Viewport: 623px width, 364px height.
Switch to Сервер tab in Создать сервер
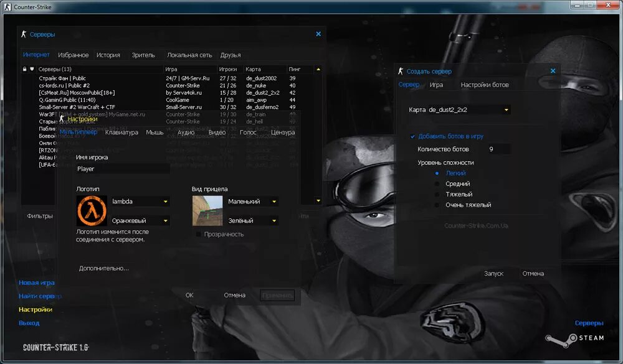(409, 85)
